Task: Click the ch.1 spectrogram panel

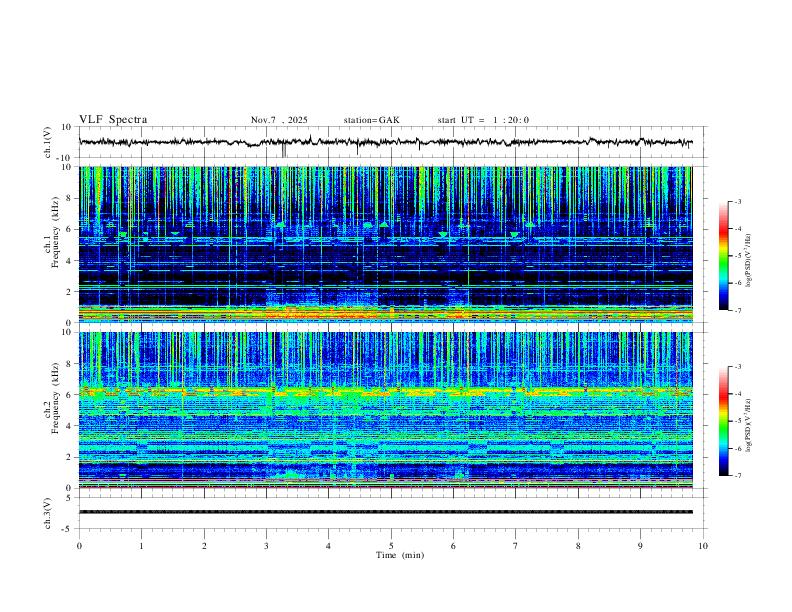Action: 385,244
